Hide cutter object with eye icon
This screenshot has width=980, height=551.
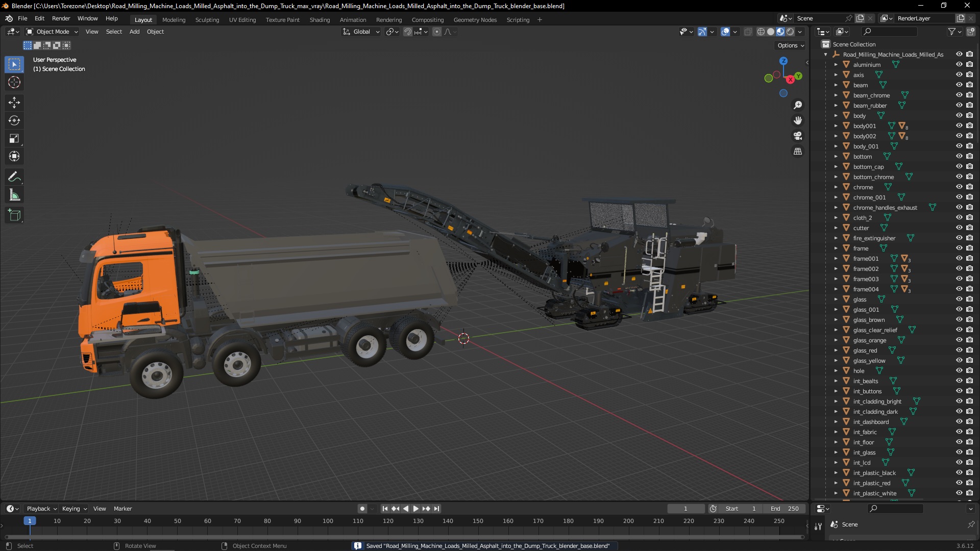959,228
